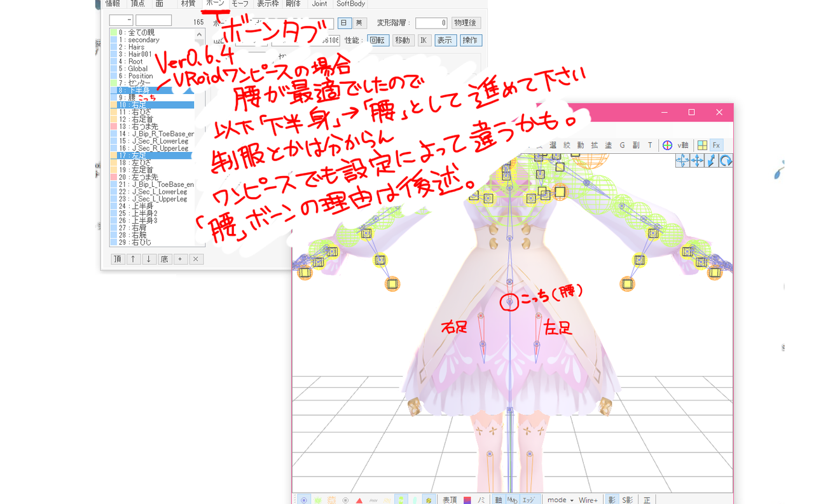Toggle the S影 self-shadow button
The height and width of the screenshot is (504, 814).
(x=627, y=500)
